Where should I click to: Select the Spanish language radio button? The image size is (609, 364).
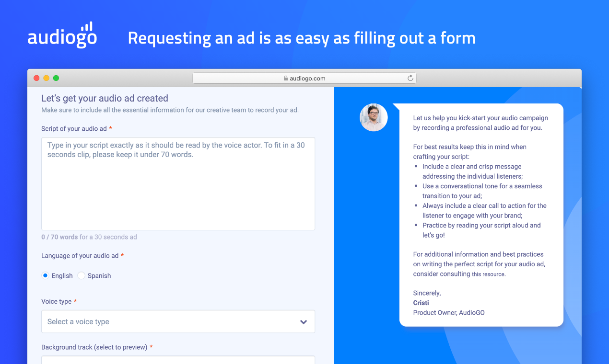(81, 275)
